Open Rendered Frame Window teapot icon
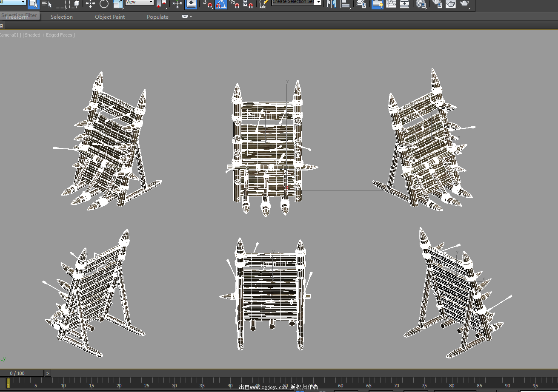The height and width of the screenshot is (392, 558). (451, 4)
